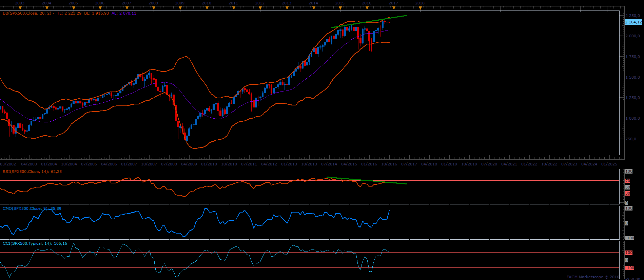Screen dimensions: 644x280
Task: Click the red 30 level label on RSI scale
Action: 628,194
